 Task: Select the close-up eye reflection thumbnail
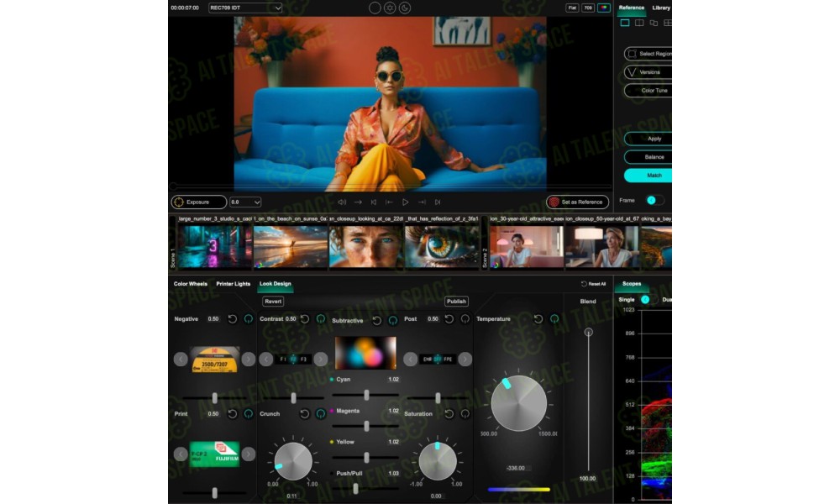(x=442, y=246)
